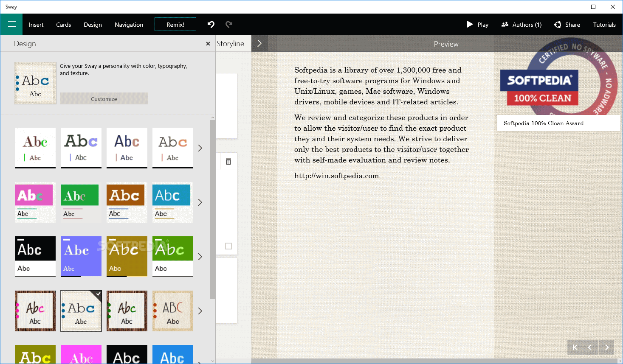Select dark wood style with pink dots
This screenshot has height=364, width=623.
(x=35, y=311)
